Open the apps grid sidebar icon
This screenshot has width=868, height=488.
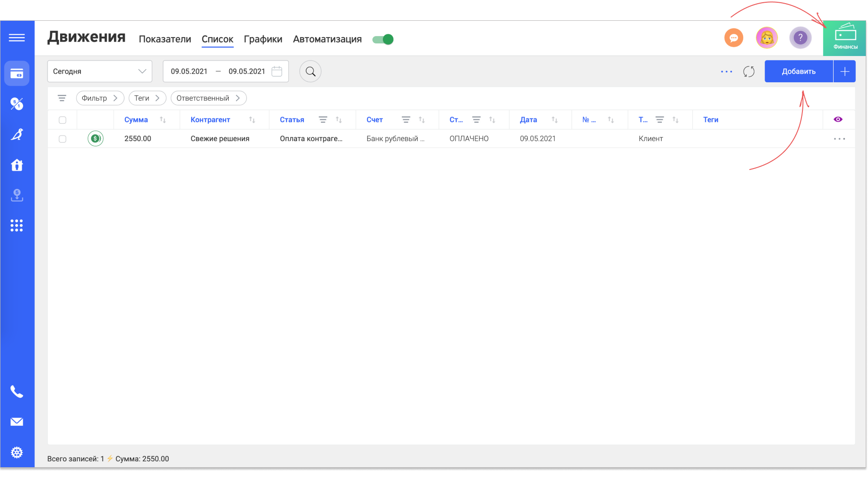click(x=17, y=225)
